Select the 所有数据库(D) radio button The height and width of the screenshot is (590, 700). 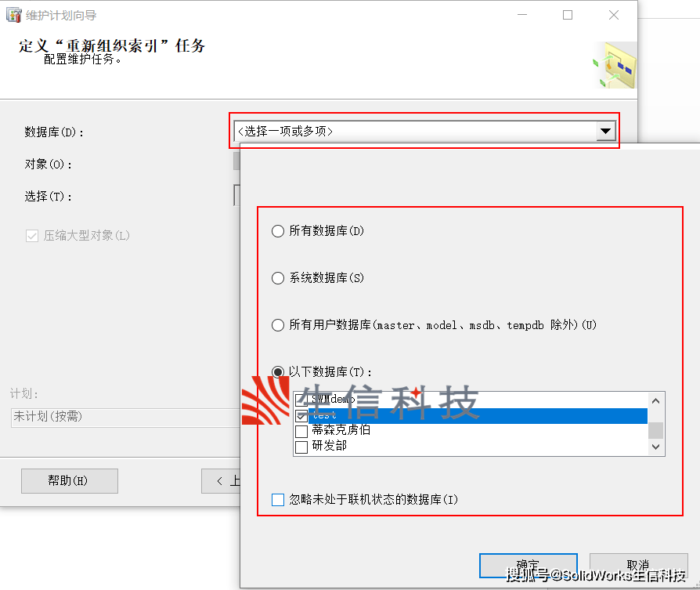278,231
